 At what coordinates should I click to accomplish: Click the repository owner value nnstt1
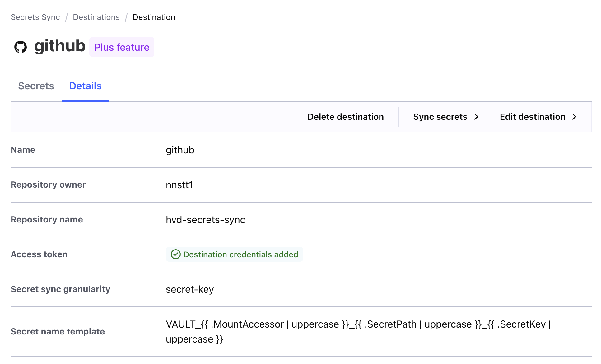coord(179,185)
